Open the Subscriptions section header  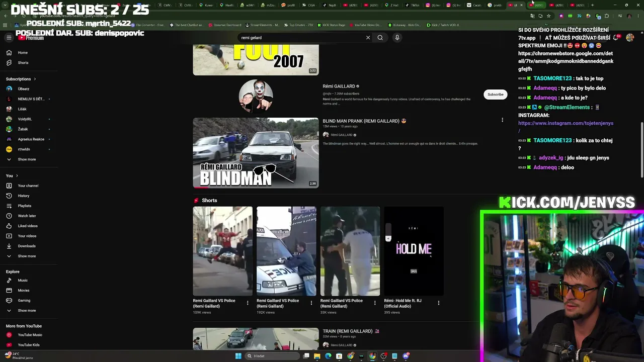[x=21, y=79]
